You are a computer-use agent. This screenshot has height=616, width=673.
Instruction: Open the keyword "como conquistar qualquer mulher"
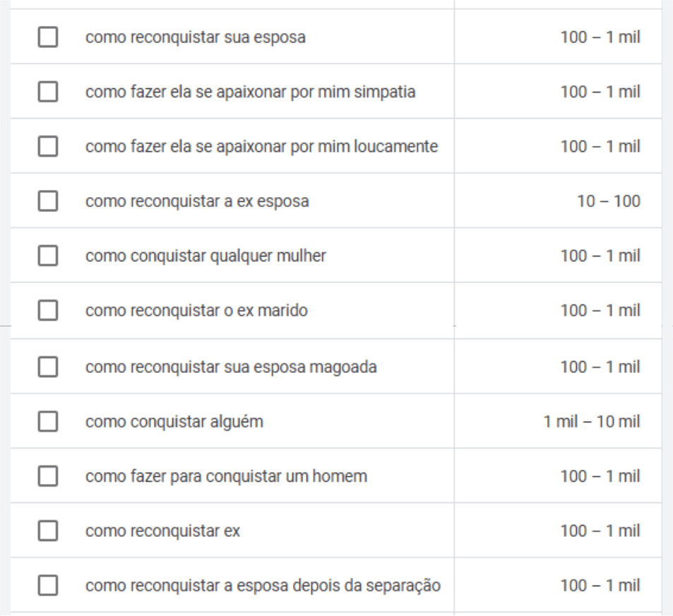(206, 256)
